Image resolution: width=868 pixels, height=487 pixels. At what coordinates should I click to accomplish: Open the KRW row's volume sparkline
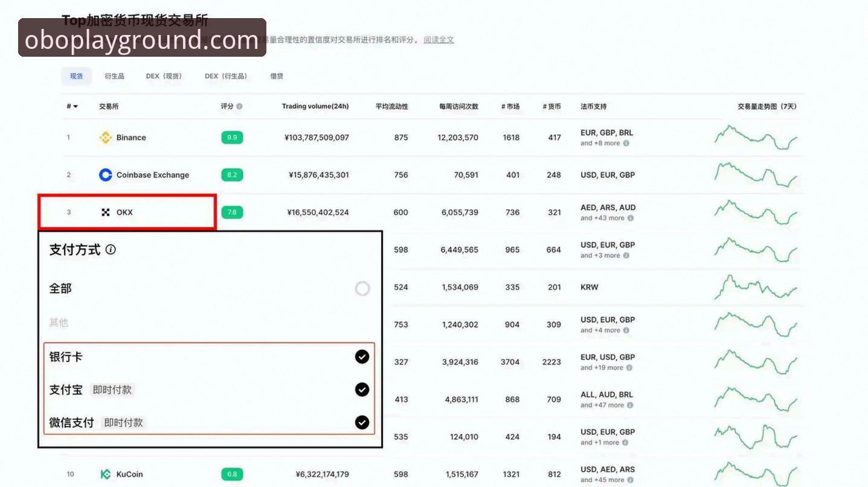coord(756,287)
